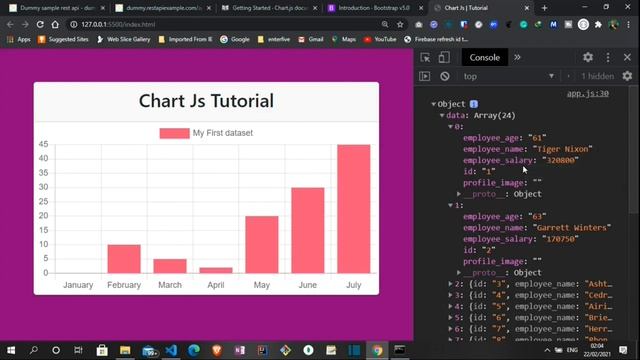Collapse the data Array(24)
This screenshot has height=360, width=640.
[x=442, y=116]
